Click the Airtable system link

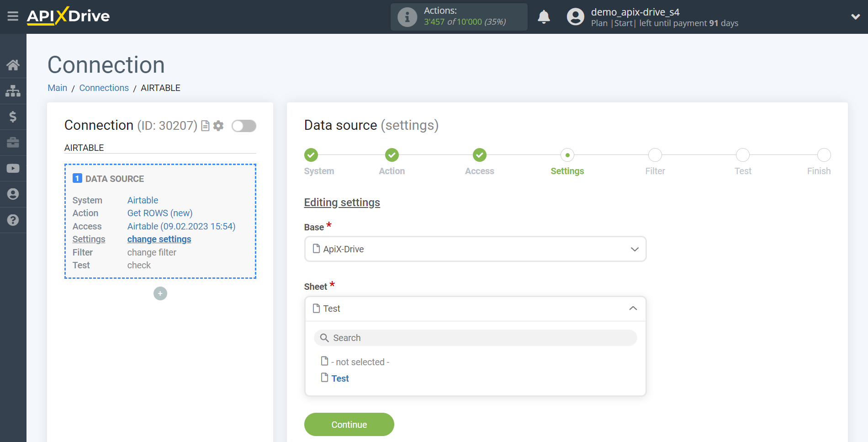pos(143,200)
